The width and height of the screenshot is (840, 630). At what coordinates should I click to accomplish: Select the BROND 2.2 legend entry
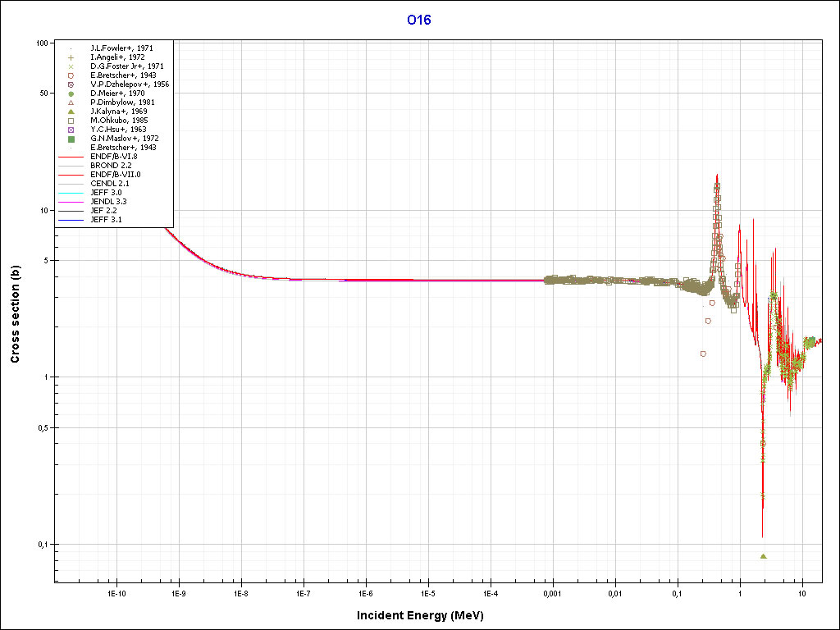pos(110,166)
